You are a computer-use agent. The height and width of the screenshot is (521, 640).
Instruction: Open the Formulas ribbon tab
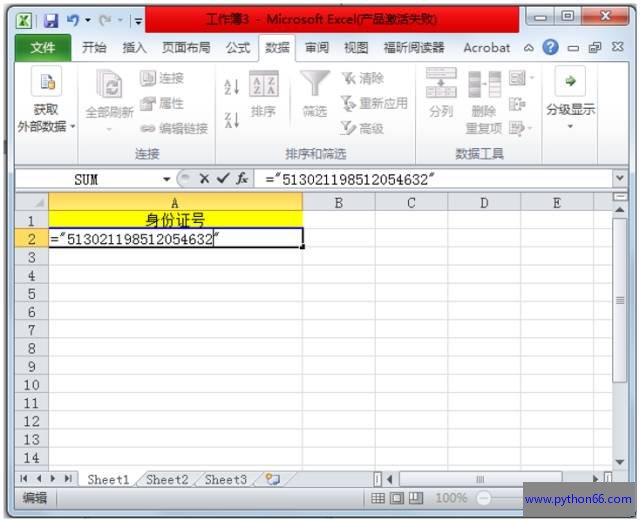[x=238, y=47]
